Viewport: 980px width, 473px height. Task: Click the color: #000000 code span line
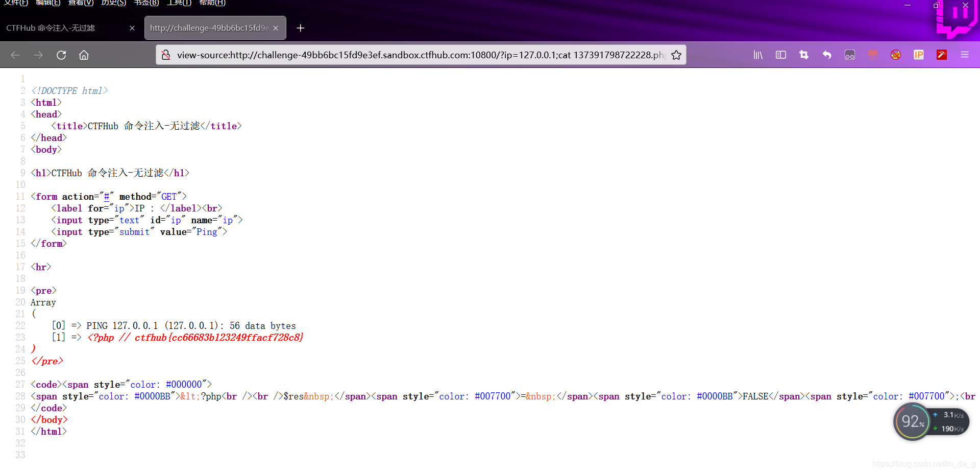(x=121, y=385)
